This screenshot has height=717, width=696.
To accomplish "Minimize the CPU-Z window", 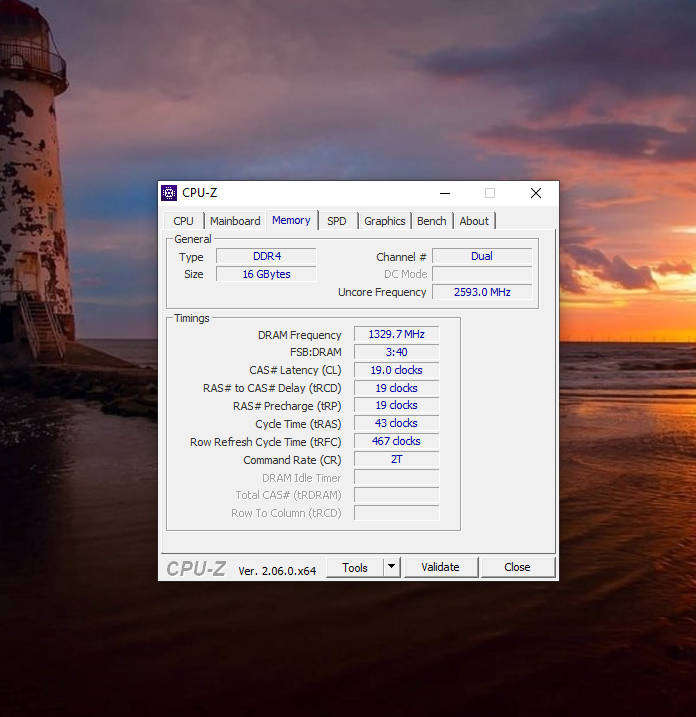I will (445, 193).
